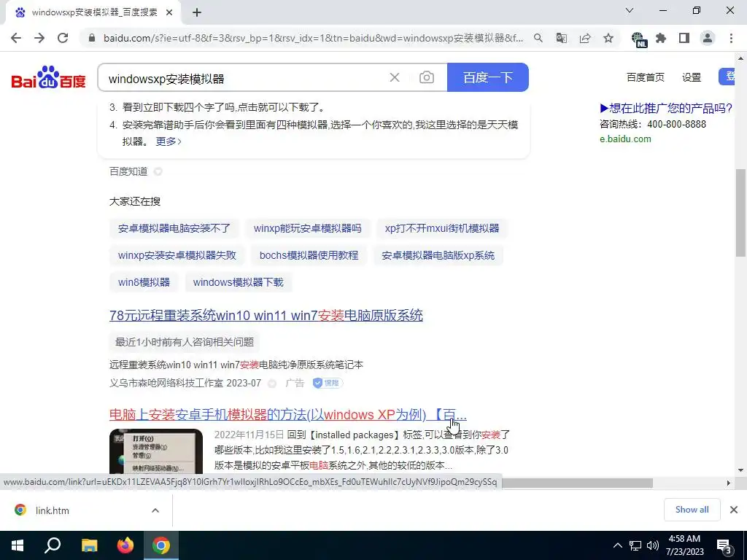Launch Firefox from the taskbar
This screenshot has height=560, width=747.
click(x=125, y=545)
